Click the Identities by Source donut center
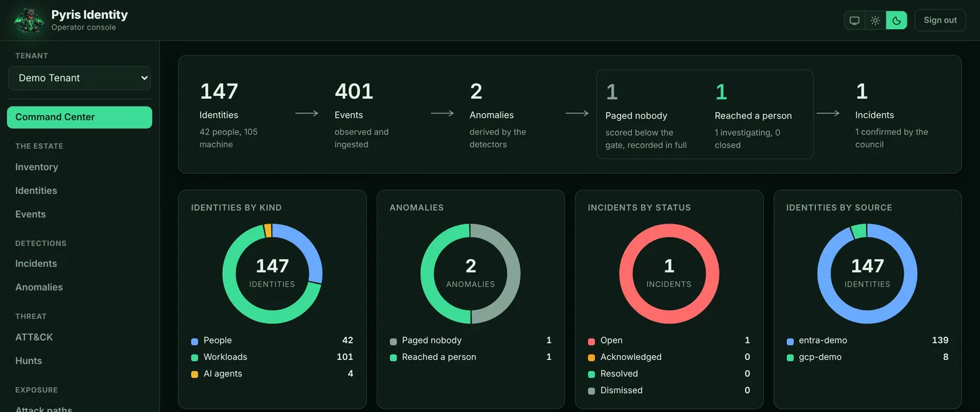980x412 pixels. [867, 274]
